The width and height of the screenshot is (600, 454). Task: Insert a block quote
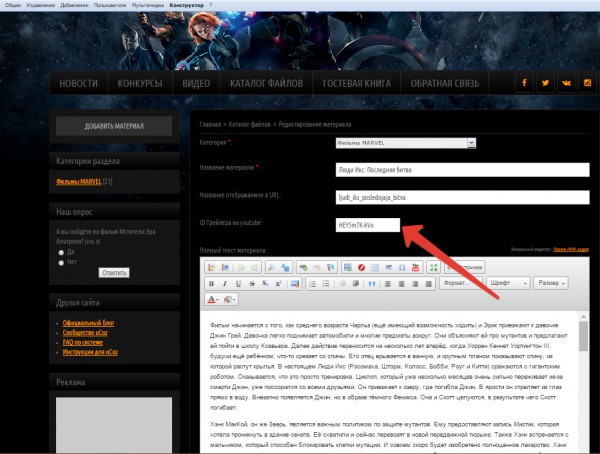pos(372,284)
